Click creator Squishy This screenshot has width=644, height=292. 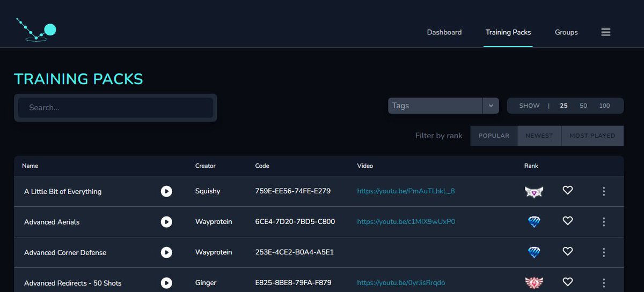(208, 191)
